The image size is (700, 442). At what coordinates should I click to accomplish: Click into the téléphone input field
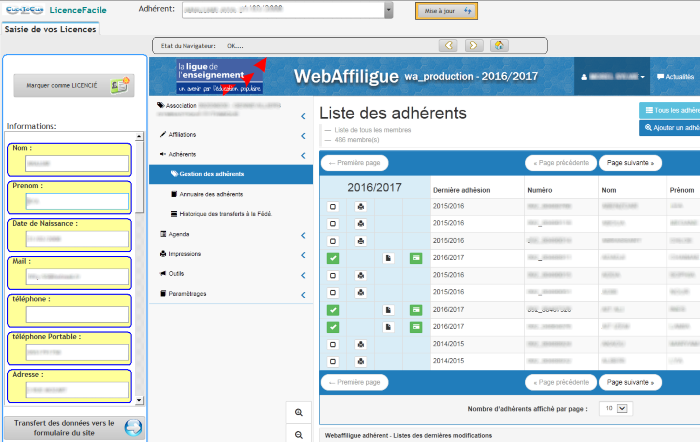[x=69, y=315]
